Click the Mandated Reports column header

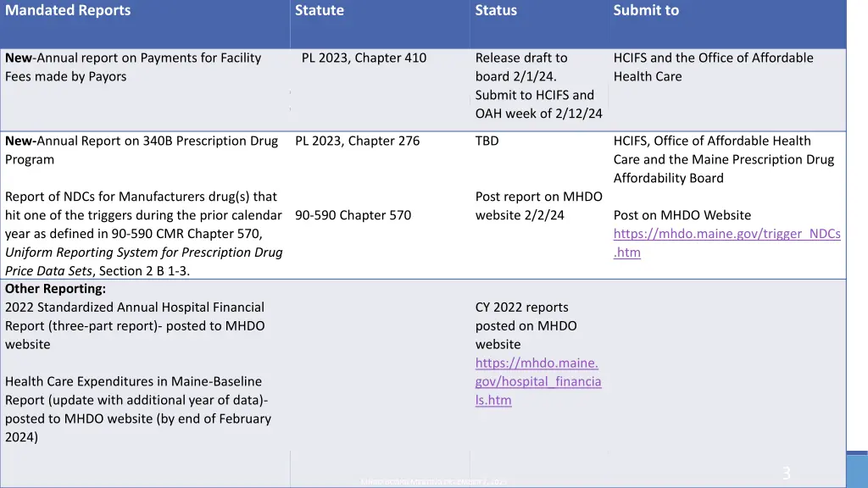pyautogui.click(x=68, y=10)
